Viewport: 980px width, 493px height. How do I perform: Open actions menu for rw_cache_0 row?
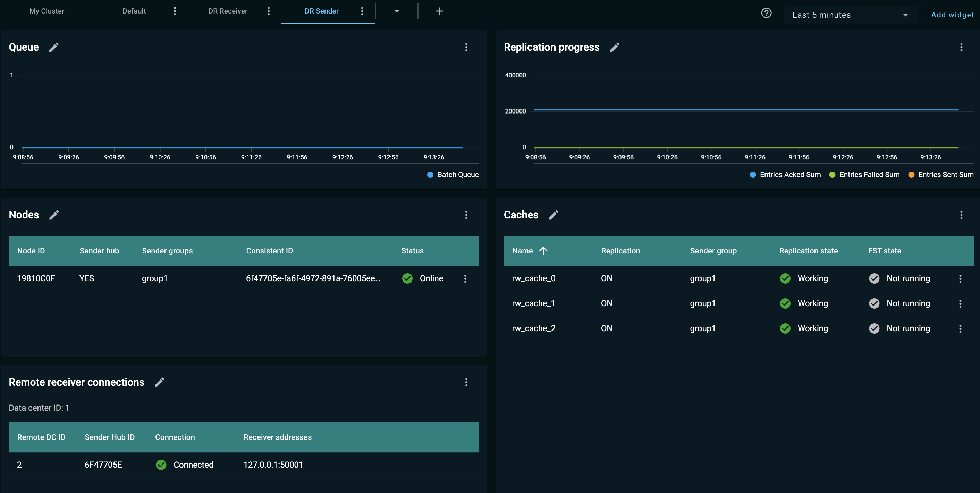[x=960, y=279]
